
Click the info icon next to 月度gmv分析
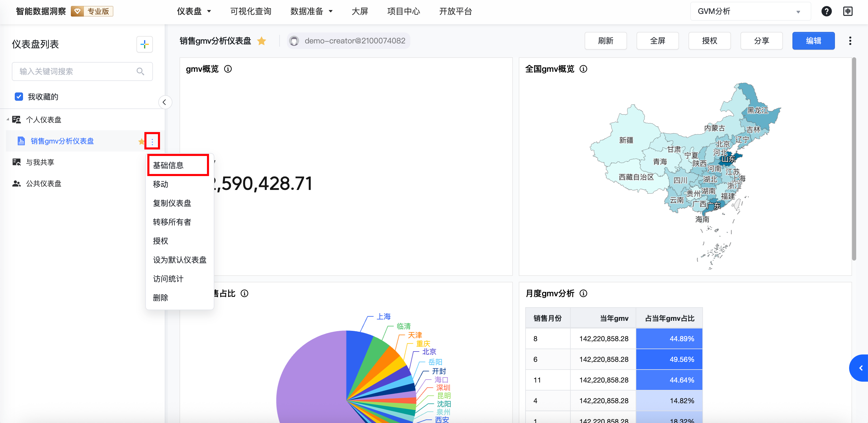(583, 294)
